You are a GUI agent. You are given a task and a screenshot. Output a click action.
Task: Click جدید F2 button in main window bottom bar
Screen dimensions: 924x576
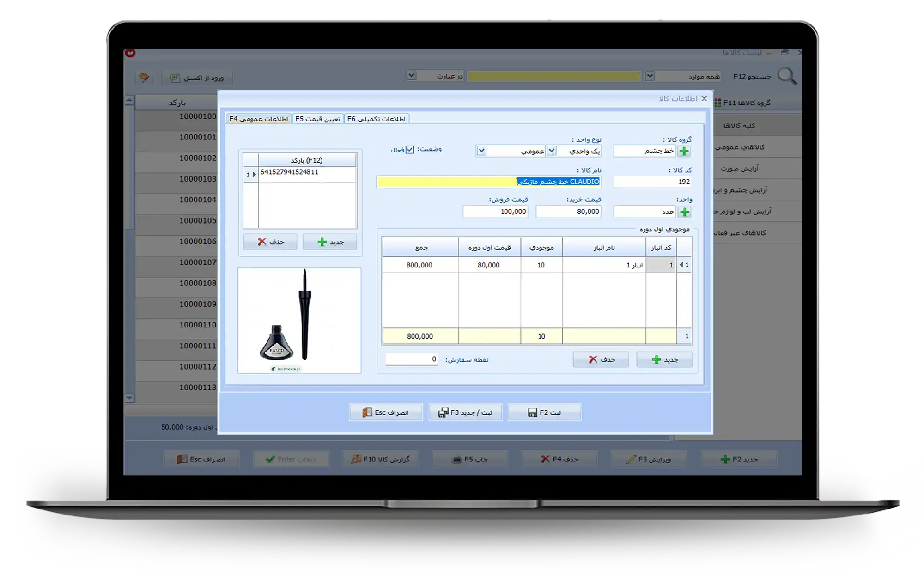point(739,459)
